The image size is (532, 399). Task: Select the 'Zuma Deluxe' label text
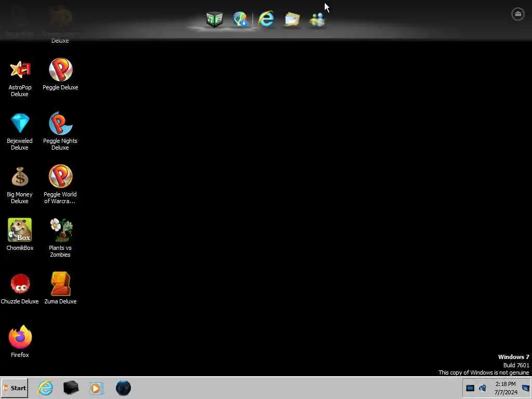tap(60, 302)
